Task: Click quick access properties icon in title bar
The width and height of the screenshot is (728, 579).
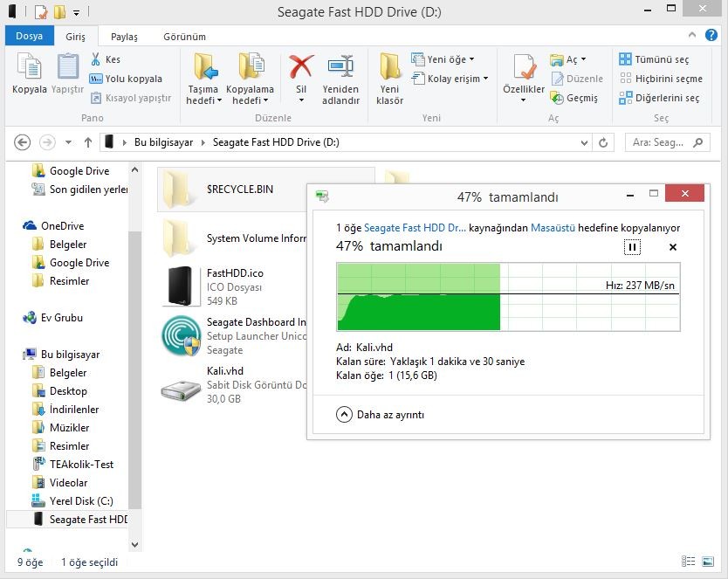Action: click(41, 11)
